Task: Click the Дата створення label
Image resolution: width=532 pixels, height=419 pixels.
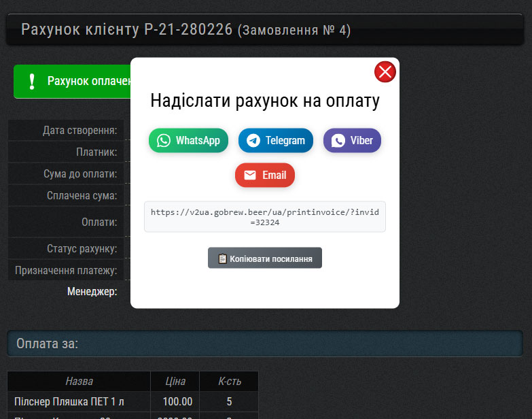Action: click(x=79, y=130)
